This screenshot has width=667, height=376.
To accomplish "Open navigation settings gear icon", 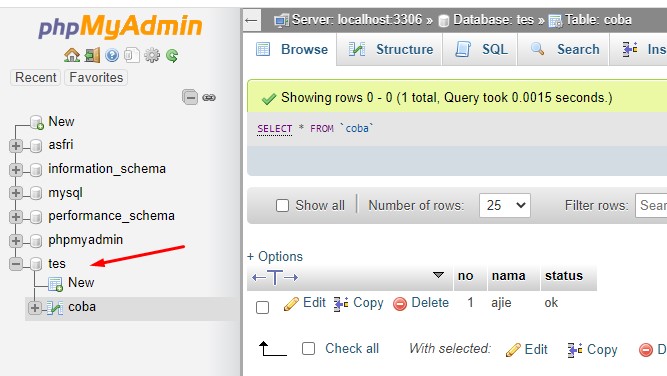I will click(152, 55).
